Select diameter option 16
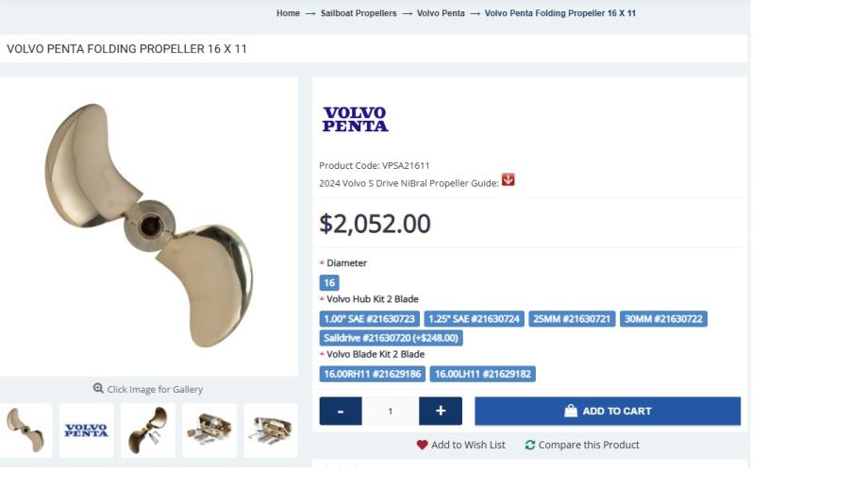This screenshot has height=488, width=868. (329, 282)
